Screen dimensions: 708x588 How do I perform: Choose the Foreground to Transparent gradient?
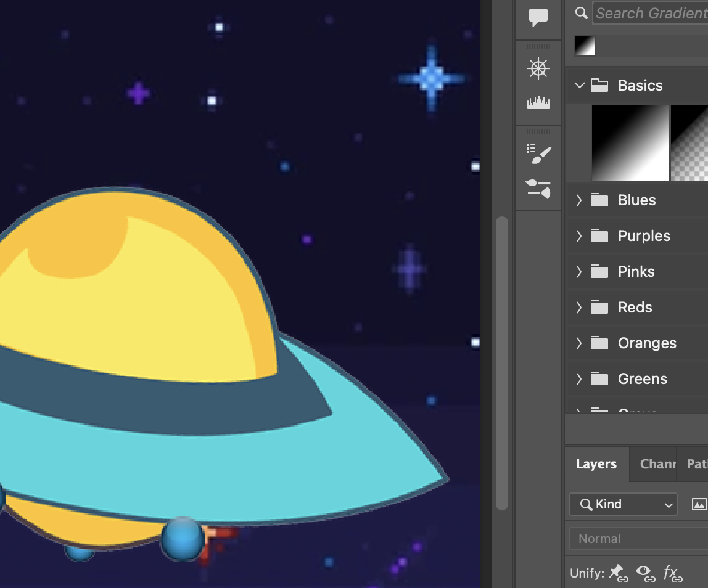[689, 142]
